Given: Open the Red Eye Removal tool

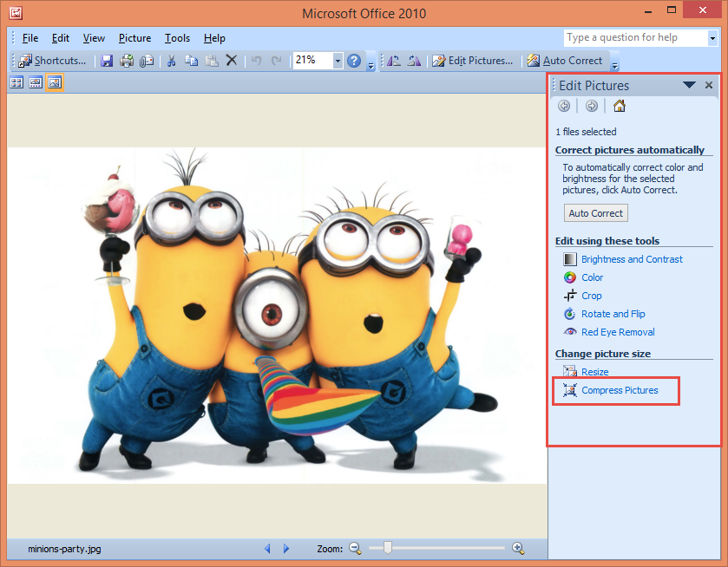Looking at the screenshot, I should (618, 332).
